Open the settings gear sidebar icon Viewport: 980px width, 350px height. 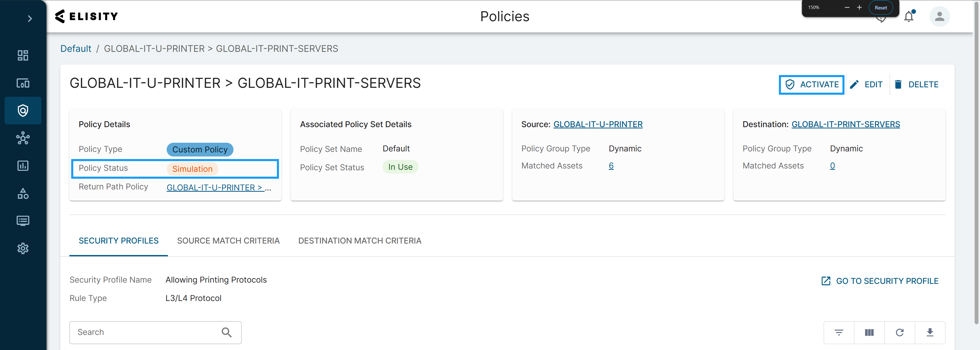tap(23, 248)
